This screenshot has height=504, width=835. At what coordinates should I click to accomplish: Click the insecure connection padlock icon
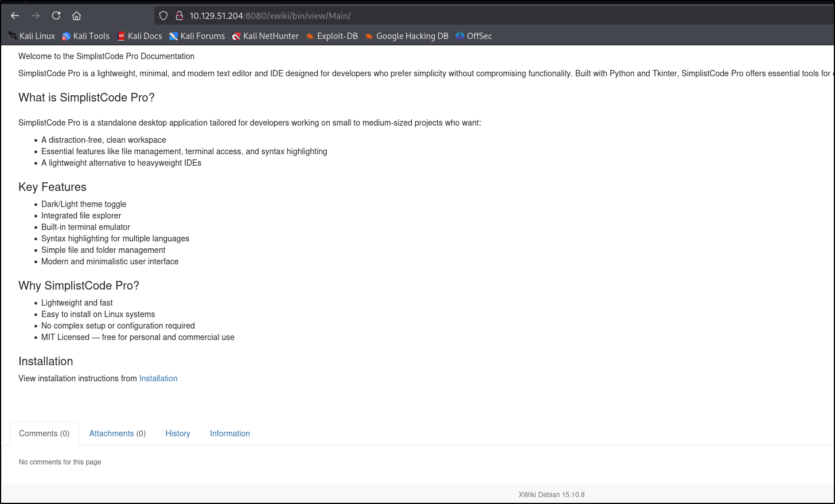click(x=179, y=15)
